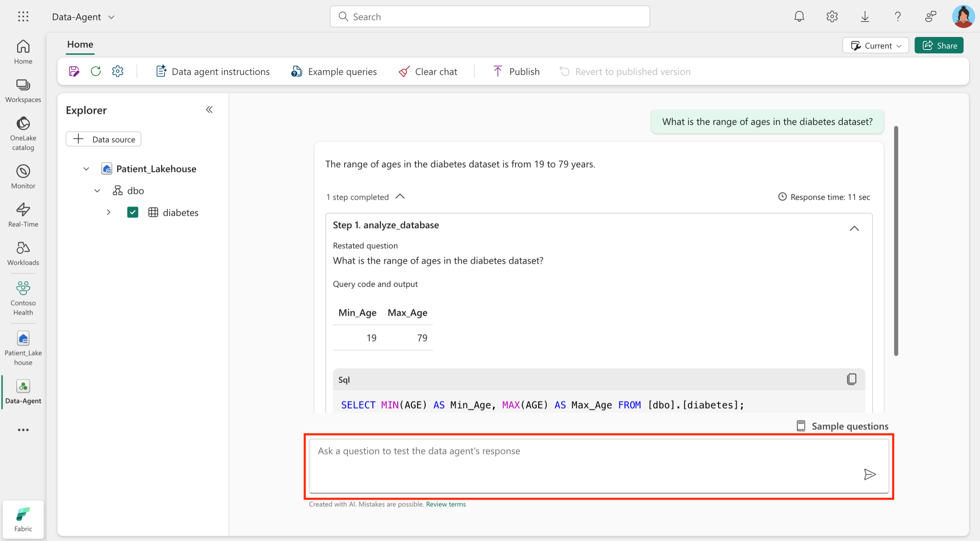Copy the SQL query code

(852, 379)
